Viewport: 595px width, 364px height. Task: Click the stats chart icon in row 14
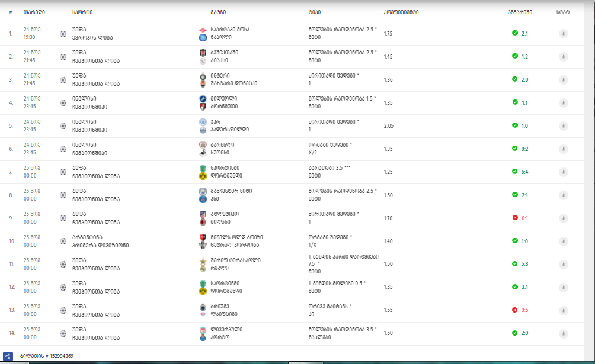click(x=563, y=334)
